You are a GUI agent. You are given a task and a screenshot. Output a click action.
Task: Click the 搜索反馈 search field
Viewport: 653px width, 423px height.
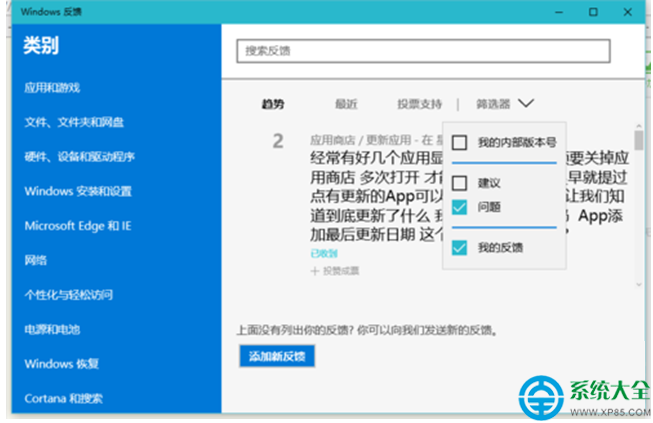[x=423, y=51]
